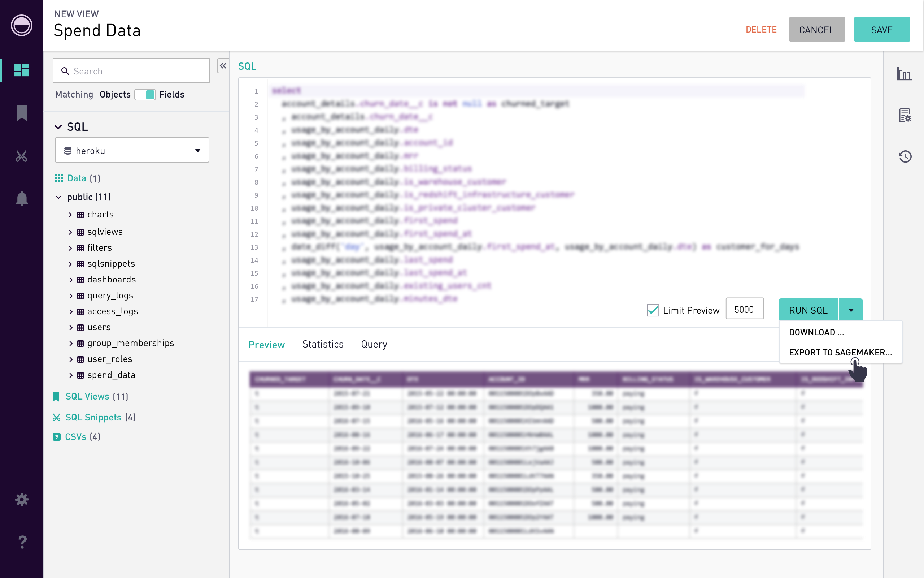Open the alerts bell sidebar icon
The height and width of the screenshot is (578, 924).
22,198
